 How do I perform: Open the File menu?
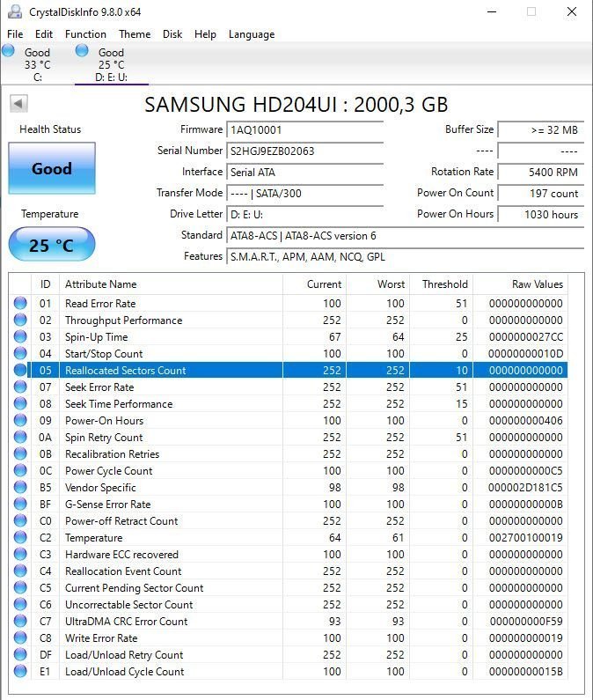(x=15, y=34)
